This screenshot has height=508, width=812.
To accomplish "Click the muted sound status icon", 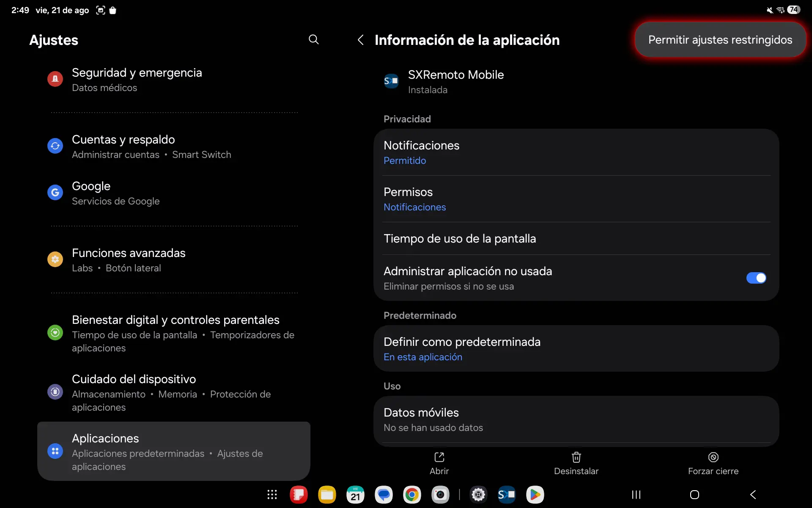I will pyautogui.click(x=770, y=10).
